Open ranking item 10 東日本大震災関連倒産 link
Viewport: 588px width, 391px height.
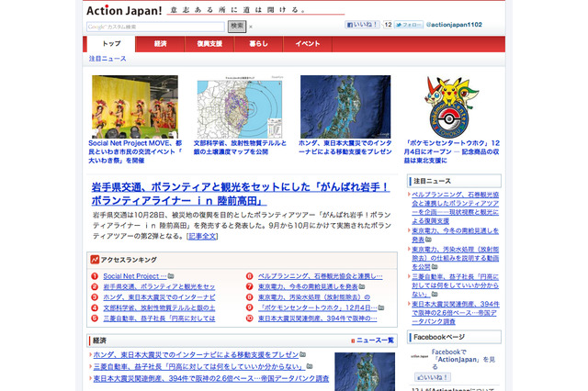tap(317, 318)
